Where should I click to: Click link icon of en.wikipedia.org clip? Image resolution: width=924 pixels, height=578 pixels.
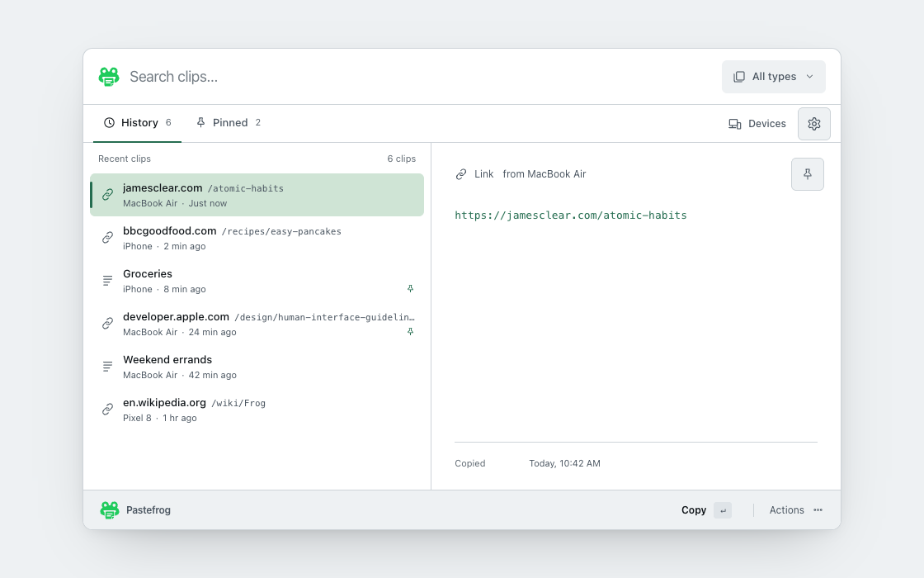click(107, 410)
